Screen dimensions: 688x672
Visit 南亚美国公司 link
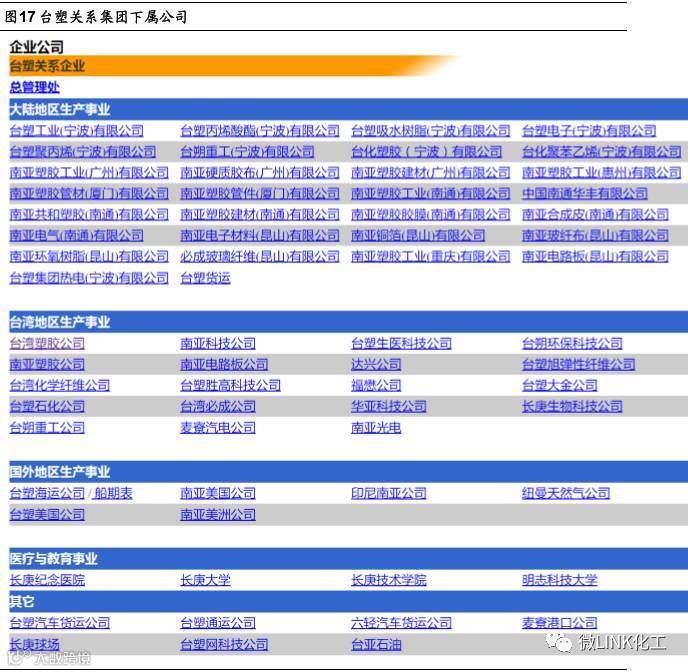[x=218, y=493]
